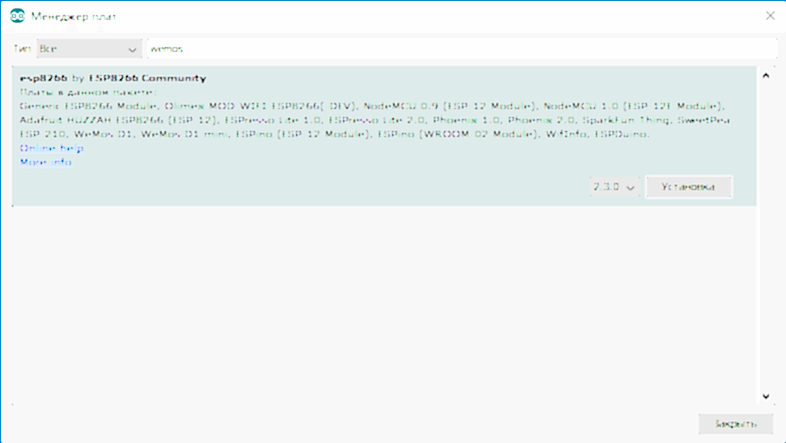
Task: Close the Boards Manager window with X
Action: click(769, 16)
